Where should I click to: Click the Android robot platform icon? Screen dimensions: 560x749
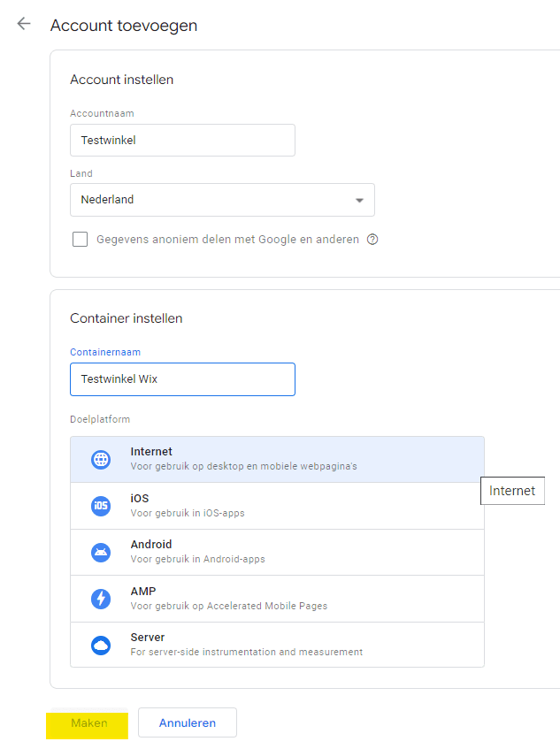pos(101,553)
